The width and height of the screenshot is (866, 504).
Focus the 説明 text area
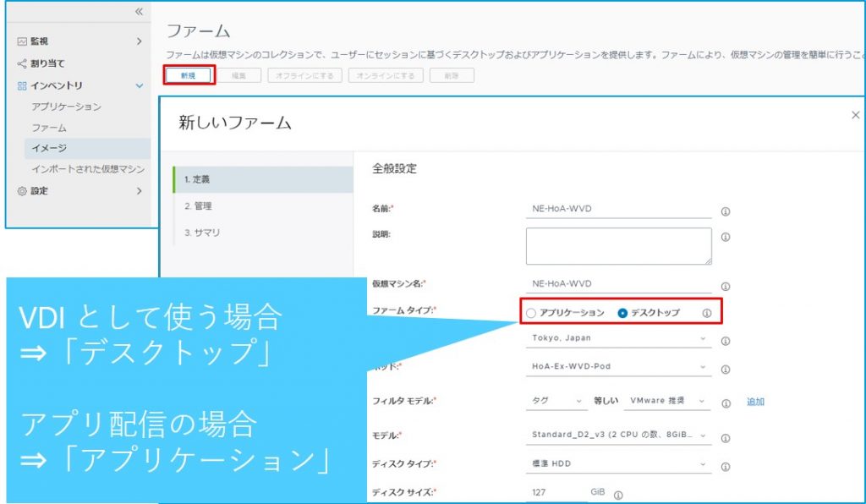[618, 246]
